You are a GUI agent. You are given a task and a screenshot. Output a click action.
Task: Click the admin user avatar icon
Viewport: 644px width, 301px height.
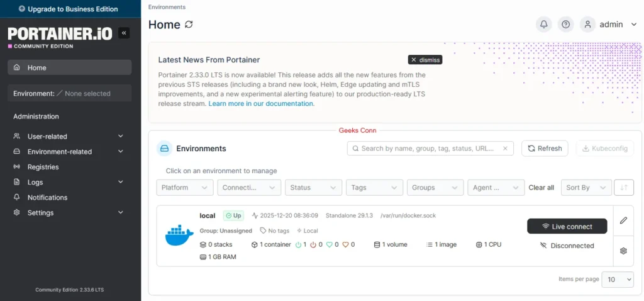(x=588, y=25)
